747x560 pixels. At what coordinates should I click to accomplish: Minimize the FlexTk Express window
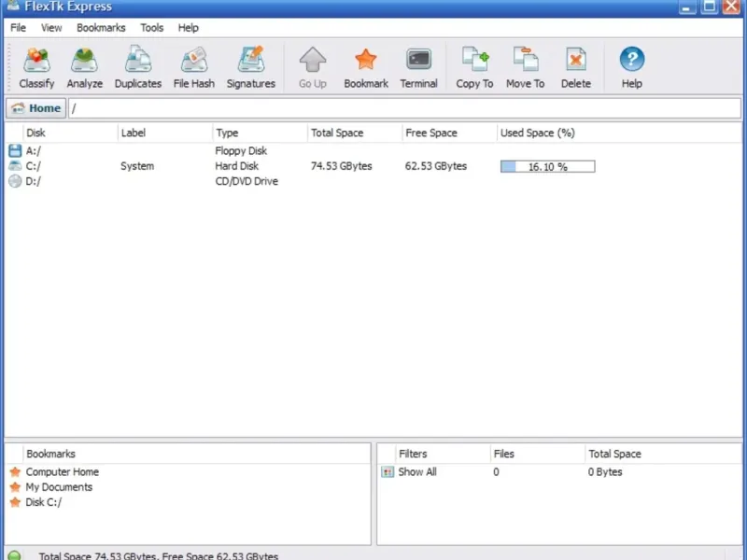pyautogui.click(x=686, y=7)
